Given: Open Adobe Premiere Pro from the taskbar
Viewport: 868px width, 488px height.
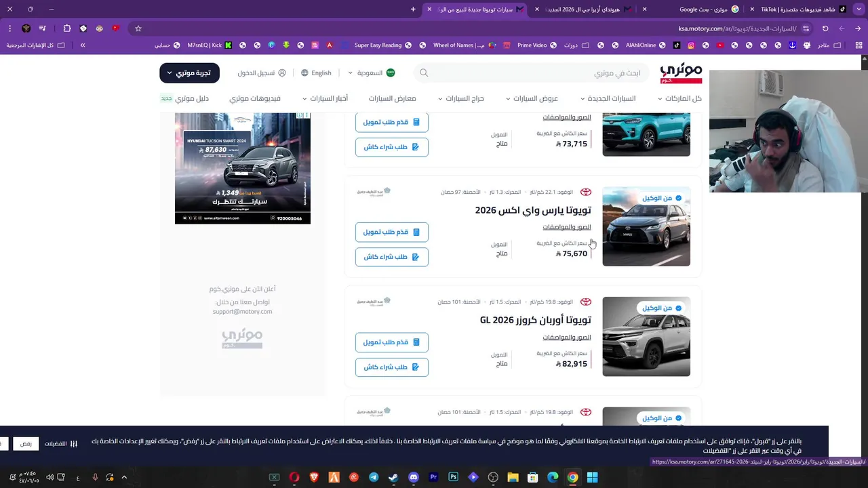Looking at the screenshot, I should coord(433,477).
